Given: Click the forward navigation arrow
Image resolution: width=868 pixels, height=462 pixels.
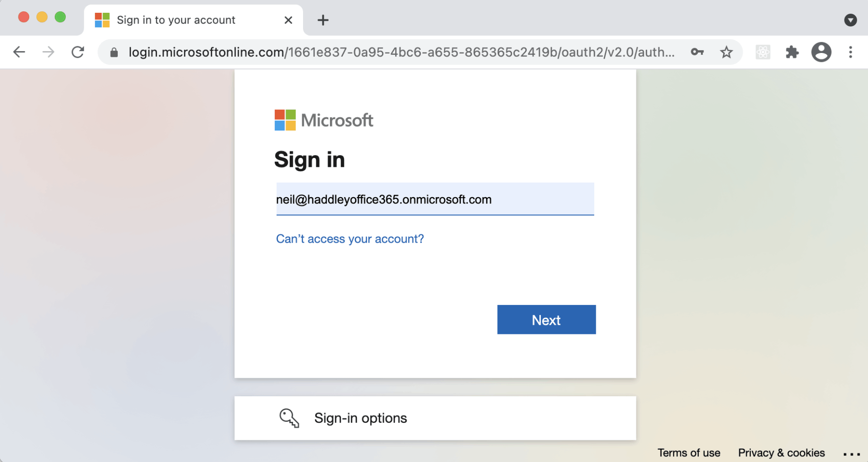Looking at the screenshot, I should [x=48, y=52].
